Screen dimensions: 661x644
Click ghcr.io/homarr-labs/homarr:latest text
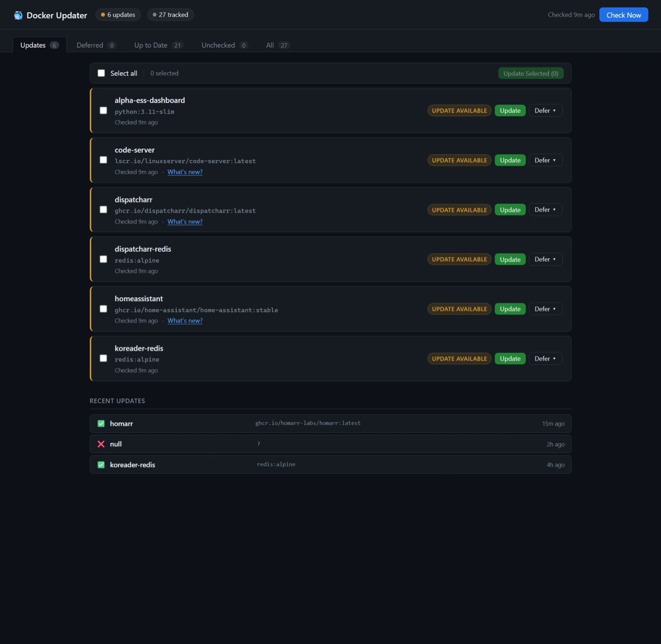pyautogui.click(x=308, y=423)
